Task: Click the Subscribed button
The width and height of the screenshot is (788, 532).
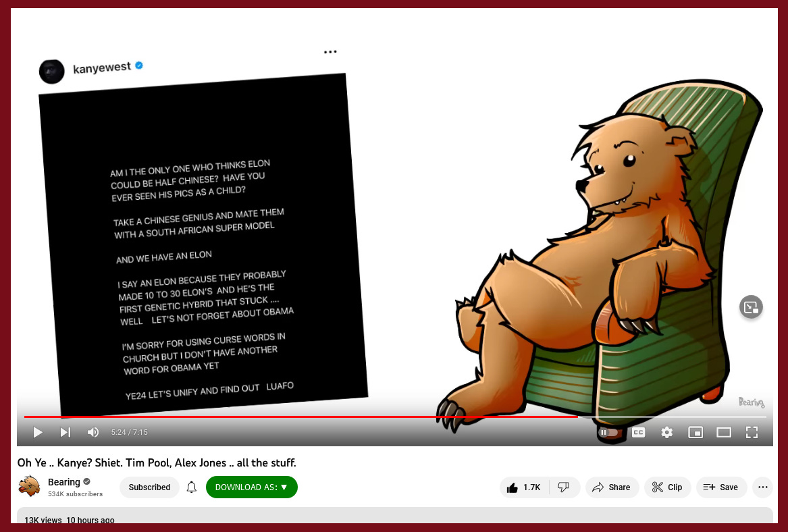Action: [x=149, y=487]
